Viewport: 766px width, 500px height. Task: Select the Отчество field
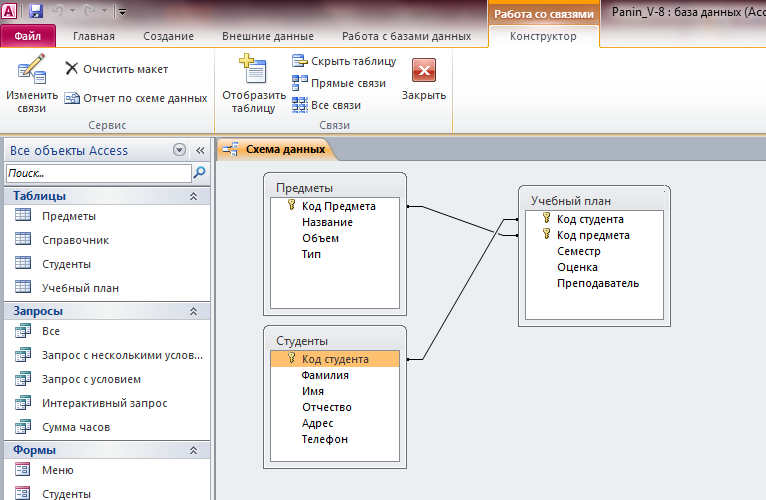(x=335, y=407)
